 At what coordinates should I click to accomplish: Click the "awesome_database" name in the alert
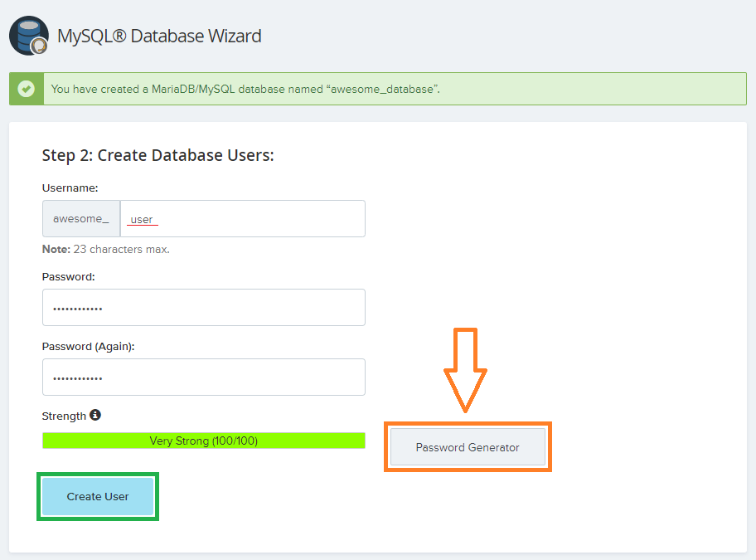click(383, 89)
